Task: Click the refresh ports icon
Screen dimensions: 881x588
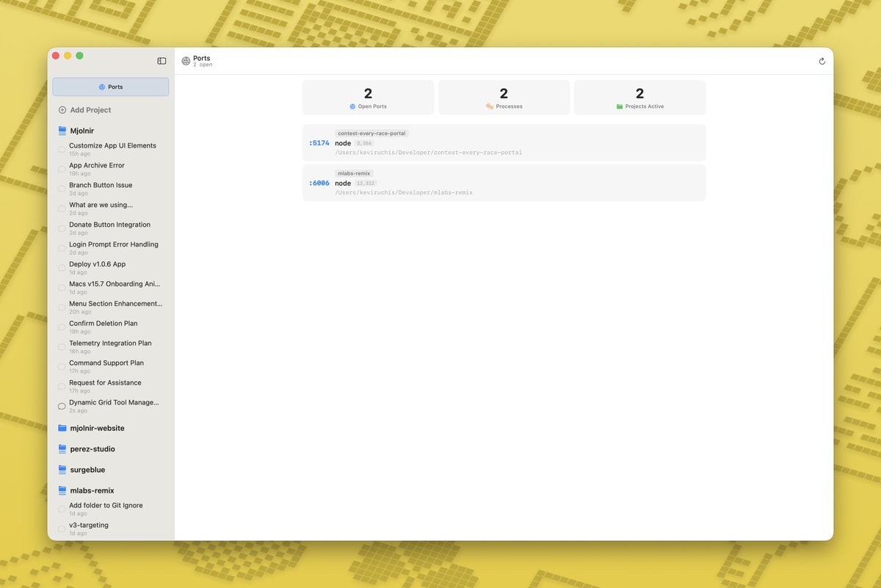Action: pos(822,62)
